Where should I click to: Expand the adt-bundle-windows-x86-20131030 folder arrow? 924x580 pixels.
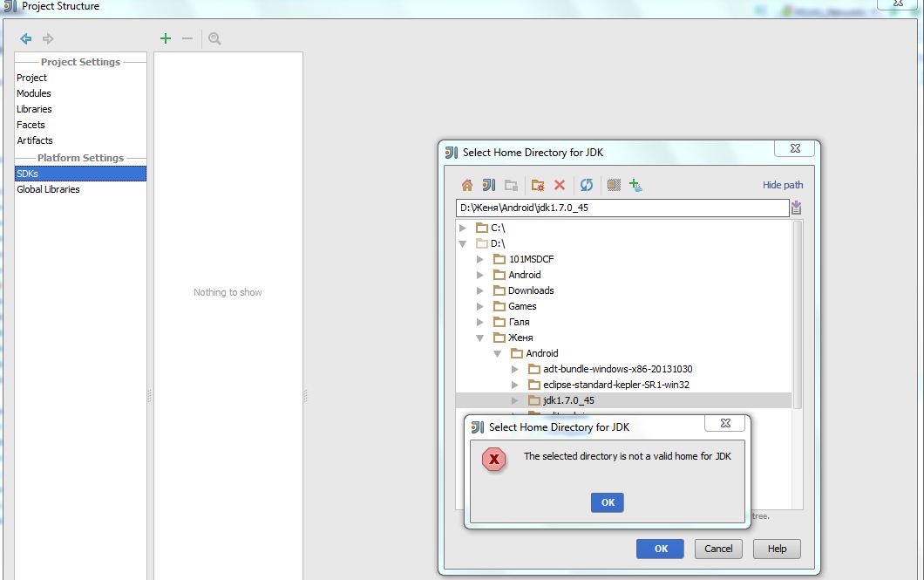[515, 369]
